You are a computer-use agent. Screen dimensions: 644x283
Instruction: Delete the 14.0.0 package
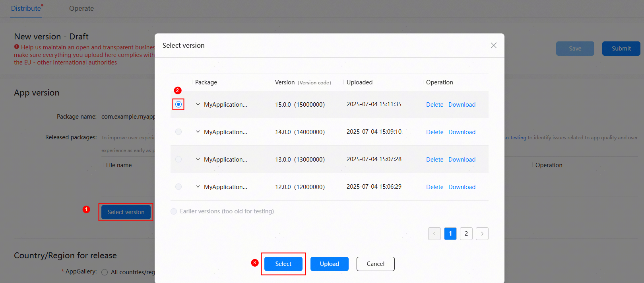tap(435, 132)
